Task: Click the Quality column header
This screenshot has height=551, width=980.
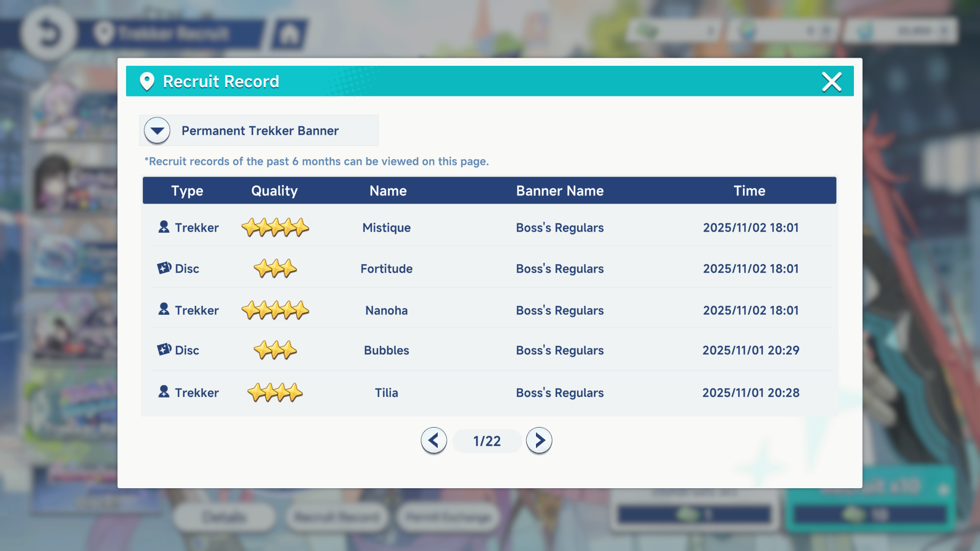Action: pos(274,191)
